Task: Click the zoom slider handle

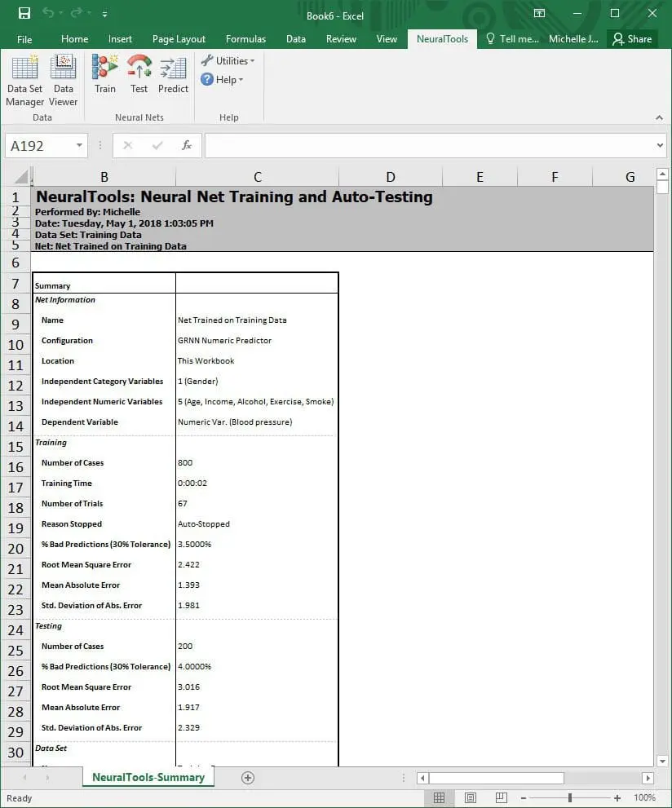Action: (569, 797)
